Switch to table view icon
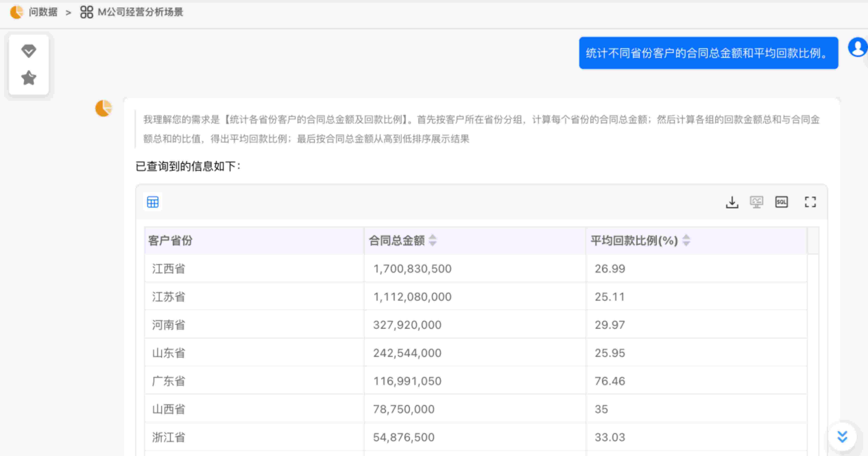 click(x=153, y=202)
